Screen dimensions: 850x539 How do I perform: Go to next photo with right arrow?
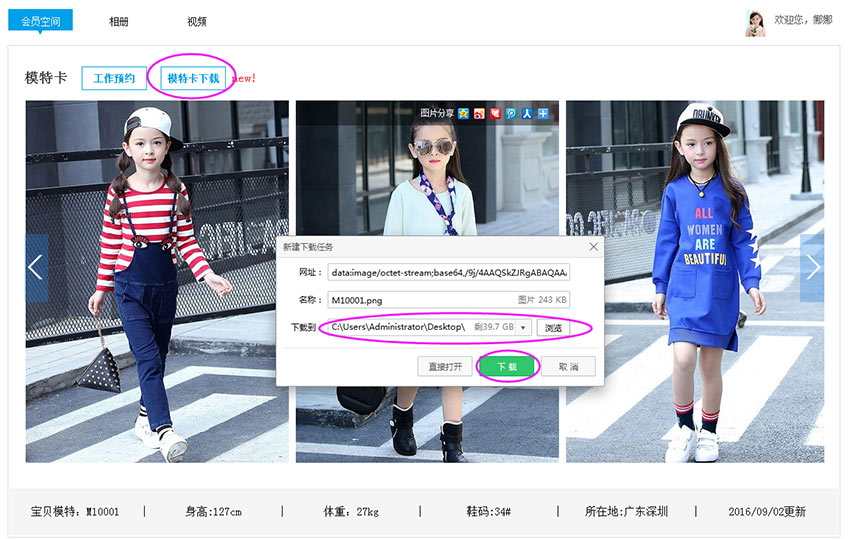click(x=812, y=268)
